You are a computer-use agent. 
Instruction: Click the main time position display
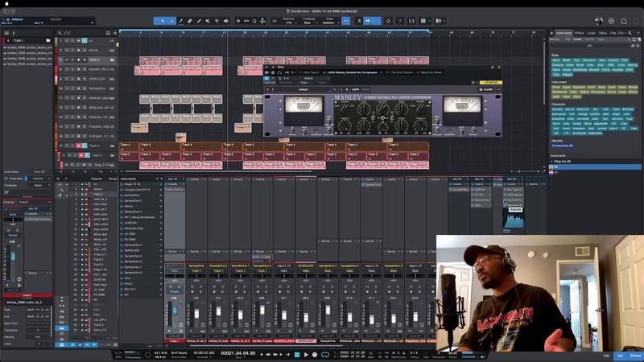tap(237, 353)
